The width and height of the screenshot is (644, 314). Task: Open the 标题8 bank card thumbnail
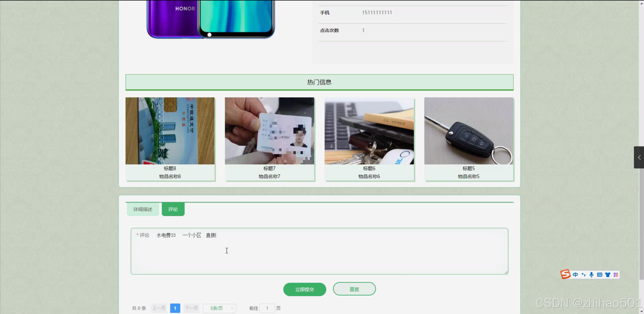170,131
